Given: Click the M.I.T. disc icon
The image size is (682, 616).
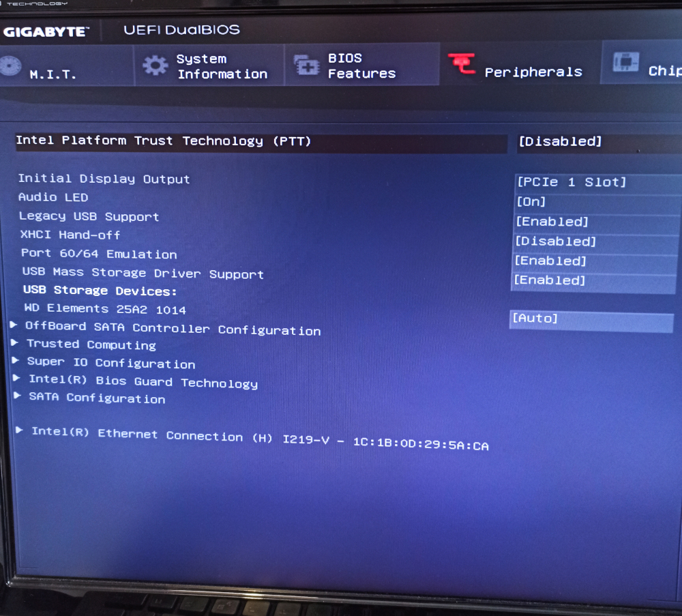Looking at the screenshot, I should point(10,67).
